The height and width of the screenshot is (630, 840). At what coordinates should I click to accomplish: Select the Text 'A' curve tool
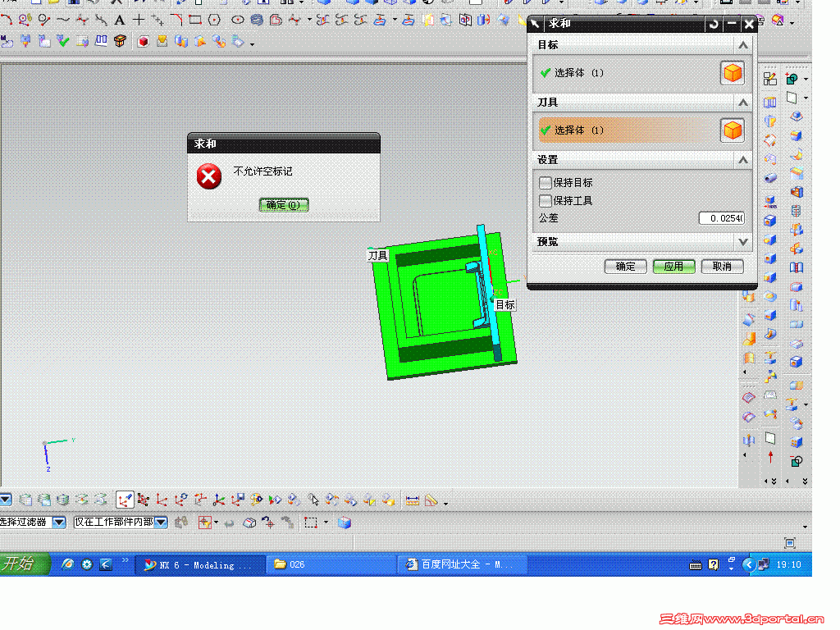coord(120,21)
